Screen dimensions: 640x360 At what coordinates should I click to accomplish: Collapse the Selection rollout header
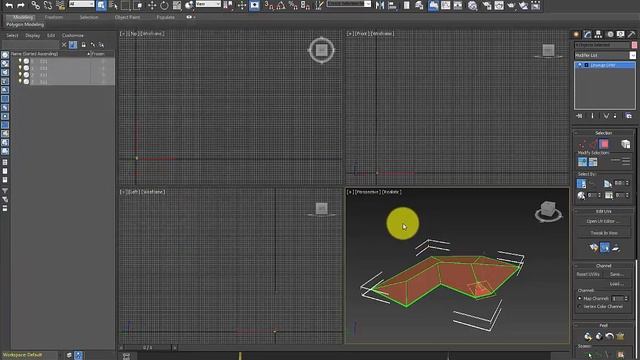click(603, 133)
